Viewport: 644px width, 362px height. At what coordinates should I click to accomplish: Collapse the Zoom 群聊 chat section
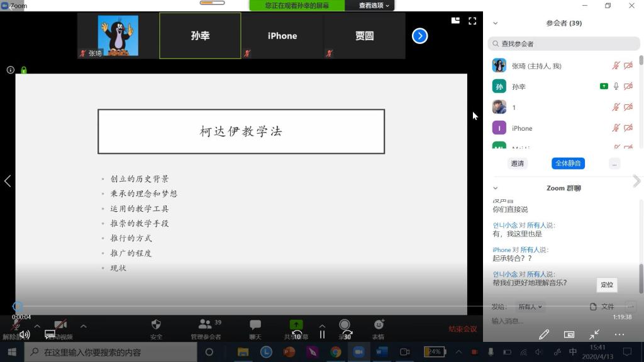click(496, 189)
